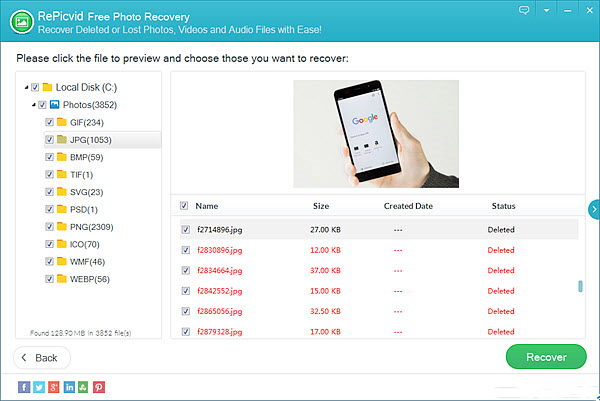Select the PSD(1) tree item
This screenshot has width=600, height=401.
point(84,209)
